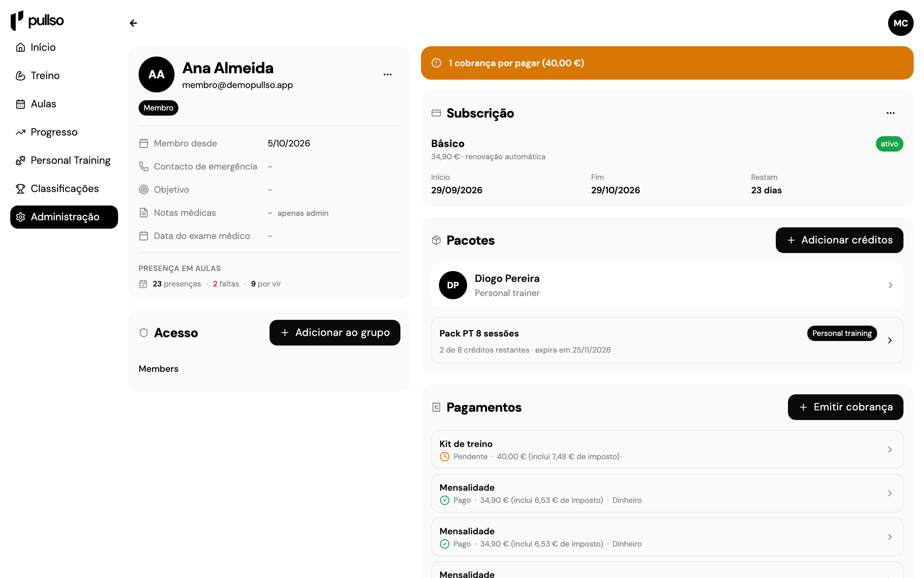Click Adicionar créditos button

click(839, 240)
